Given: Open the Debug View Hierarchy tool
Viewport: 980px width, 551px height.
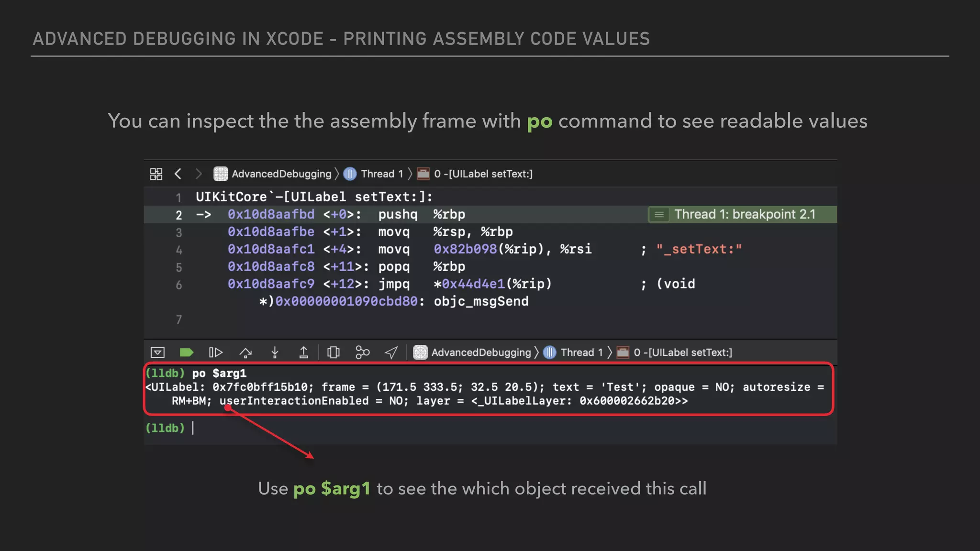Looking at the screenshot, I should (x=334, y=353).
